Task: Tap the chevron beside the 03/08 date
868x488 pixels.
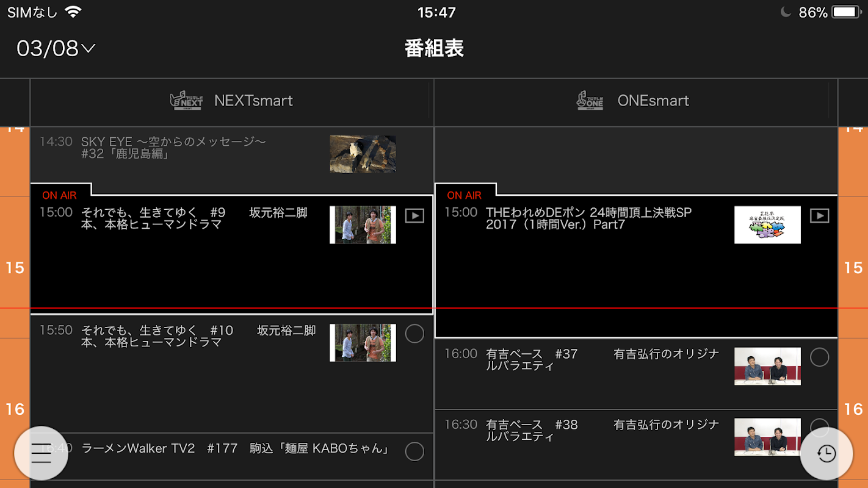Action: click(89, 48)
